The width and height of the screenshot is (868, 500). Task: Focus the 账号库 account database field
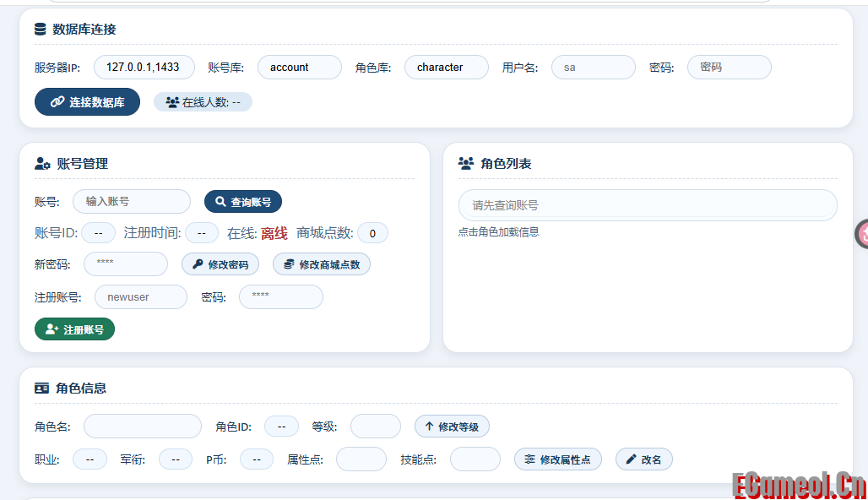pos(300,67)
